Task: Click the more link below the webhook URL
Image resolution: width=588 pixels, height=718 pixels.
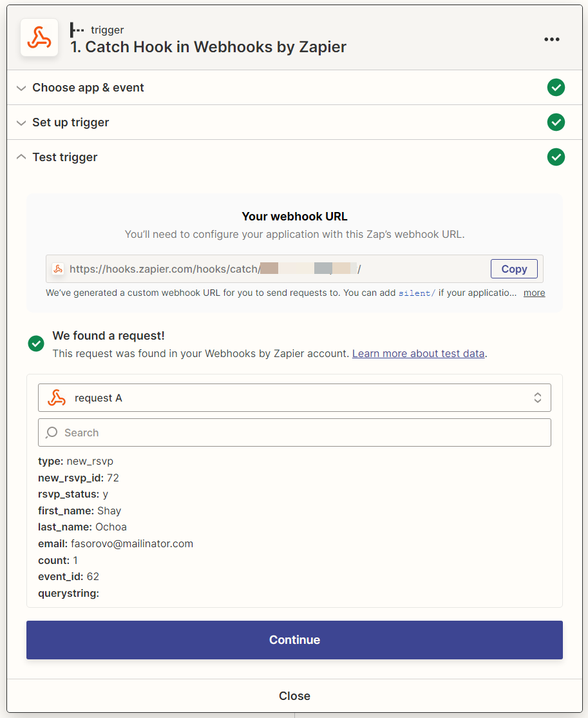Action: 534,293
